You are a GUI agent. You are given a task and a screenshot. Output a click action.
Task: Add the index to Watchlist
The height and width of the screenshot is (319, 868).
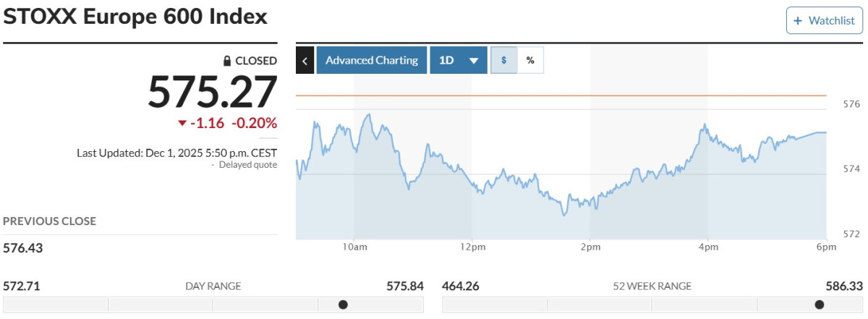(825, 21)
